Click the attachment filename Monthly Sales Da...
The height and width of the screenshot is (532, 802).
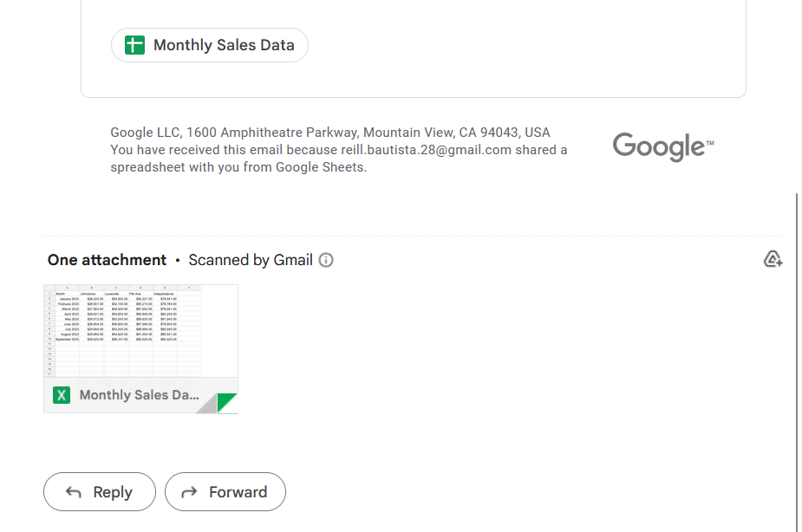click(139, 395)
